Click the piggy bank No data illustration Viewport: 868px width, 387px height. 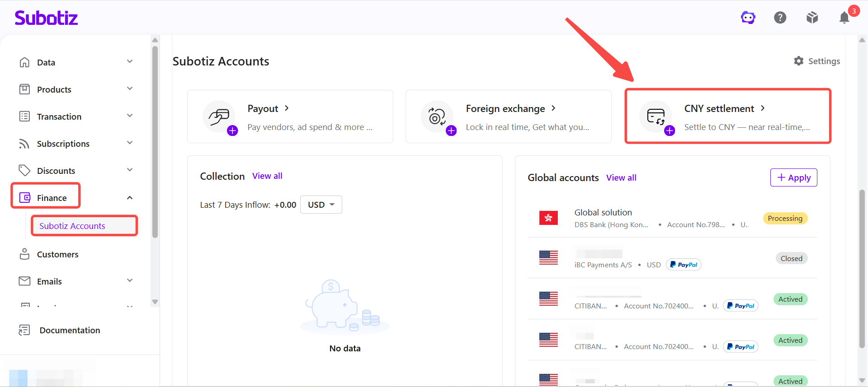click(345, 307)
